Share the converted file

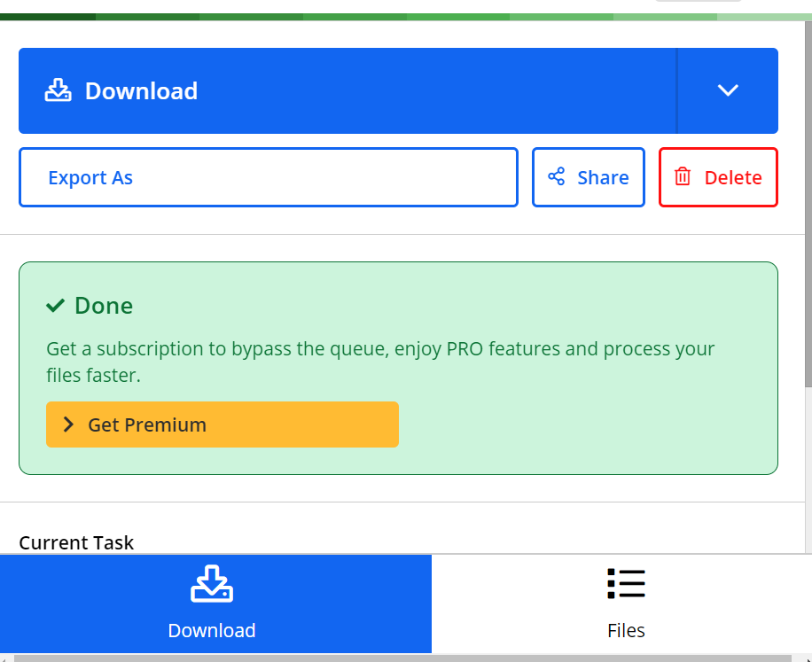[x=588, y=176]
